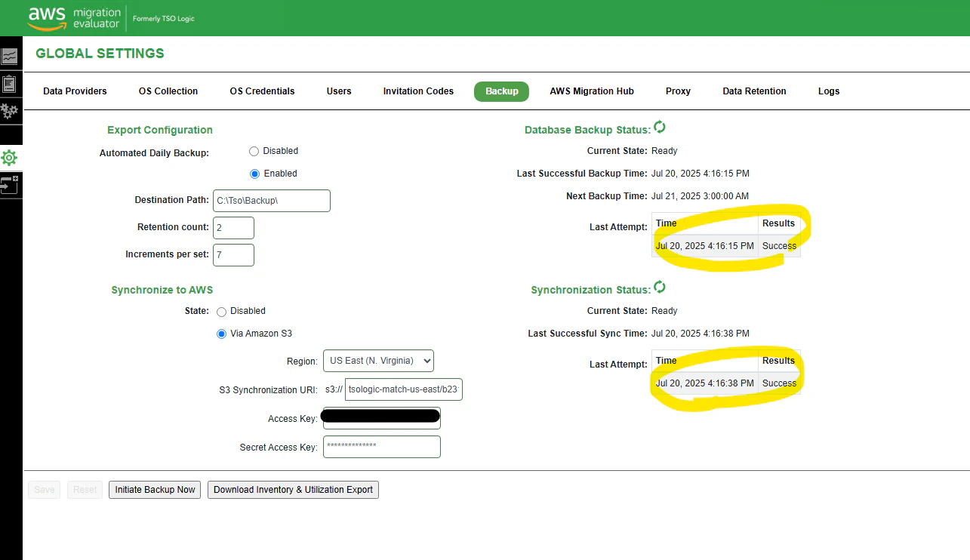The image size is (970, 560).
Task: Refresh the Database Backup Status
Action: 660,128
